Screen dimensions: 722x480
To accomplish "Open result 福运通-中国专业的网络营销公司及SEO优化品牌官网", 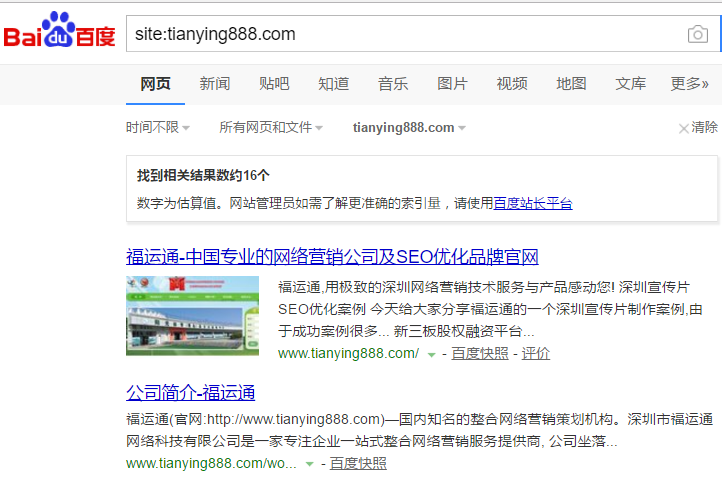I will tap(332, 257).
